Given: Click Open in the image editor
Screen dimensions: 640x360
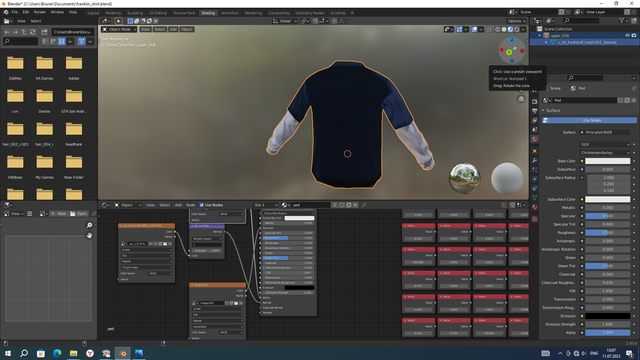Looking at the screenshot, I should 78,213.
